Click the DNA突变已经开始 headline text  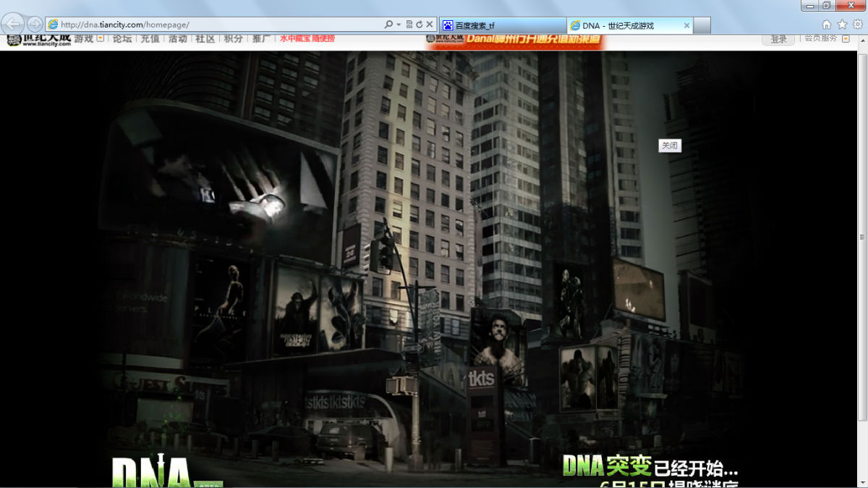coord(650,466)
